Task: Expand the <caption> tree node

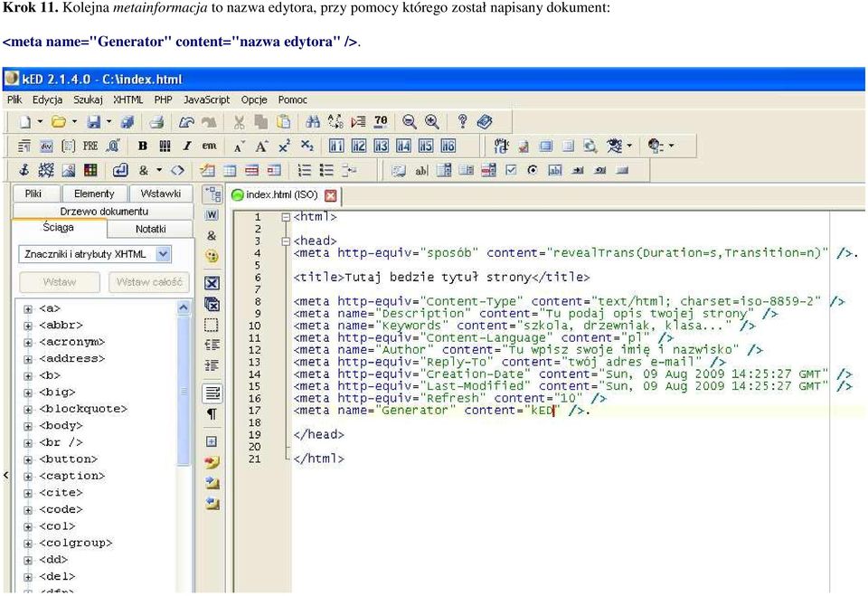Action: point(28,477)
